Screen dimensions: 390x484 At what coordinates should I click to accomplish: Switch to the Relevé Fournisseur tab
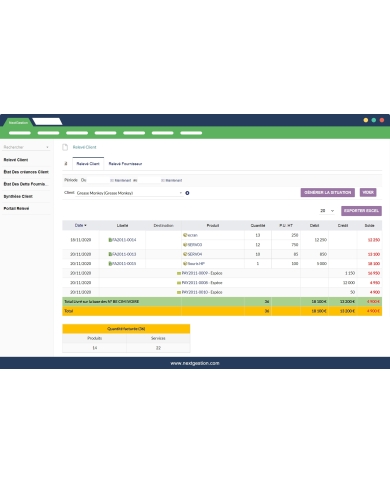pos(125,164)
